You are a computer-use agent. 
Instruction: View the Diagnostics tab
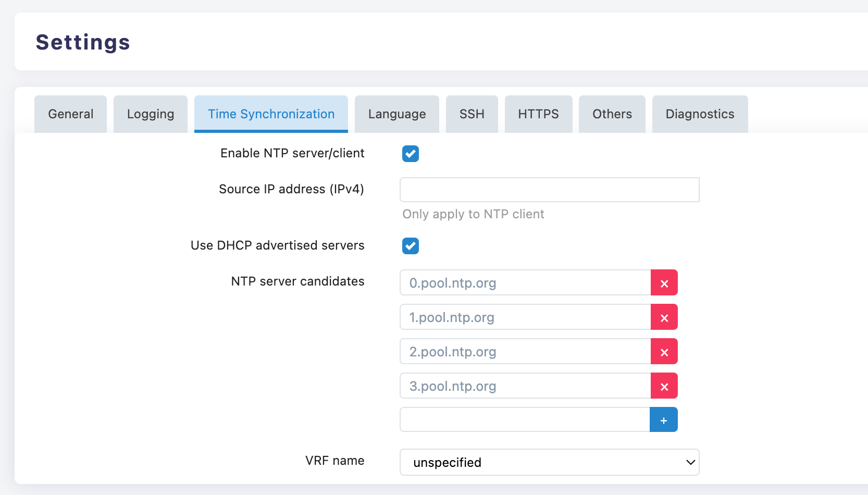700,114
